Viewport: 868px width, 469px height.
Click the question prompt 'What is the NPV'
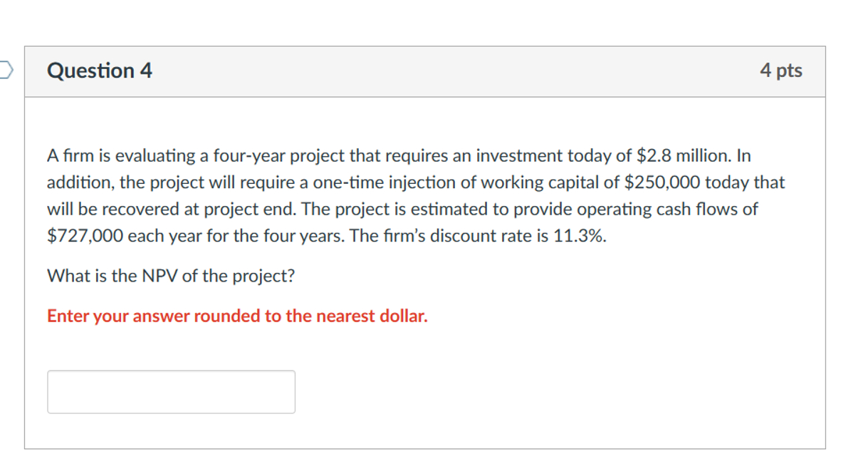(x=173, y=276)
